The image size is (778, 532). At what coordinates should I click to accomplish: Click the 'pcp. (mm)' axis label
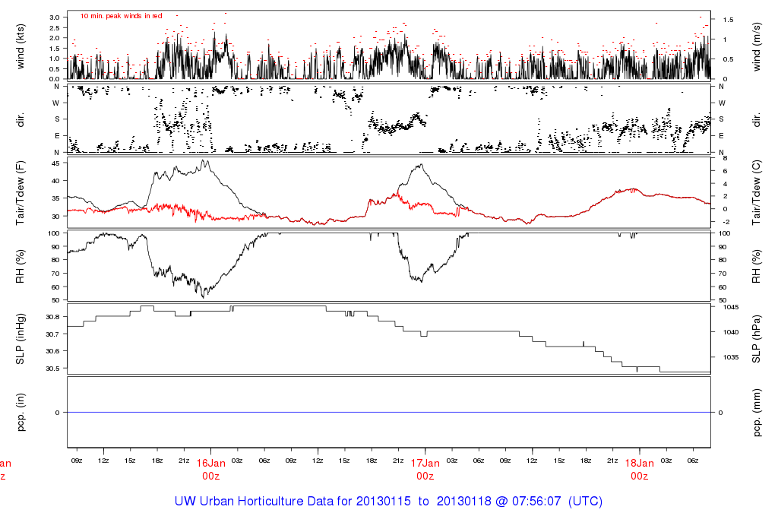coord(757,413)
